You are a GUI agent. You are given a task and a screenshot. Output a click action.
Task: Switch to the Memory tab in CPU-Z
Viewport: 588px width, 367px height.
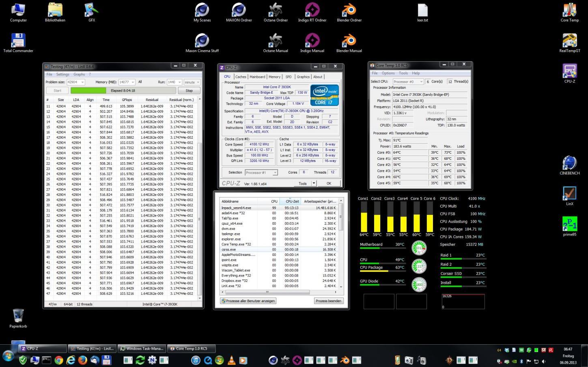(274, 77)
